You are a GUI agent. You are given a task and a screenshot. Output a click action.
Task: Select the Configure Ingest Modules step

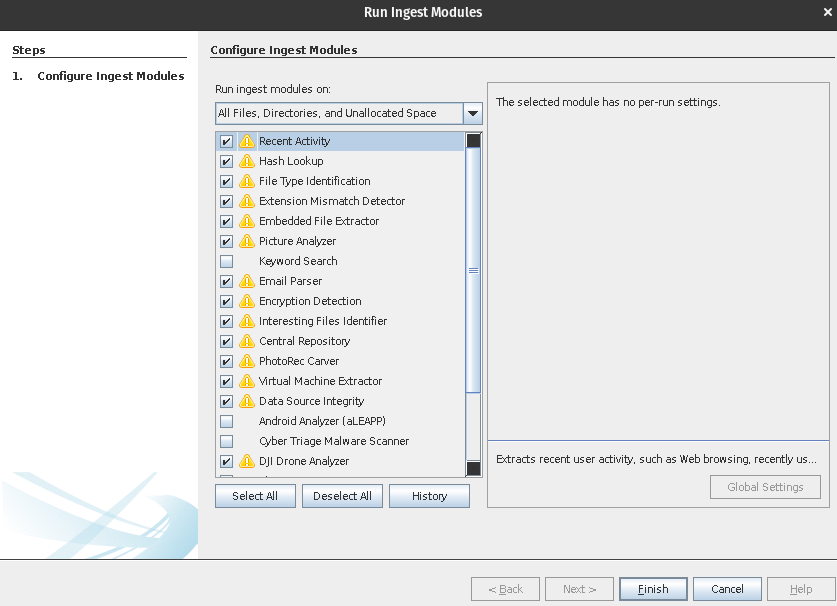[x=110, y=76]
